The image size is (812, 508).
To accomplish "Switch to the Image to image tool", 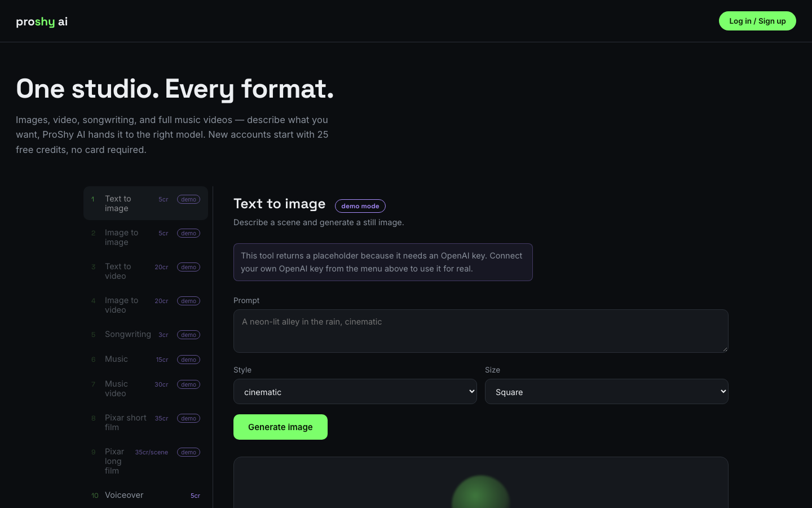I will tap(145, 237).
